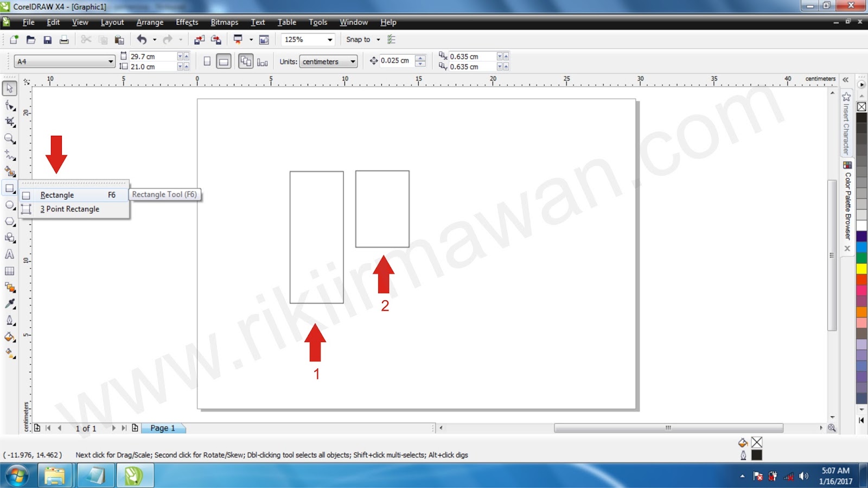Viewport: 868px width, 488px height.
Task: Select the Smart Fill tool
Action: click(10, 172)
